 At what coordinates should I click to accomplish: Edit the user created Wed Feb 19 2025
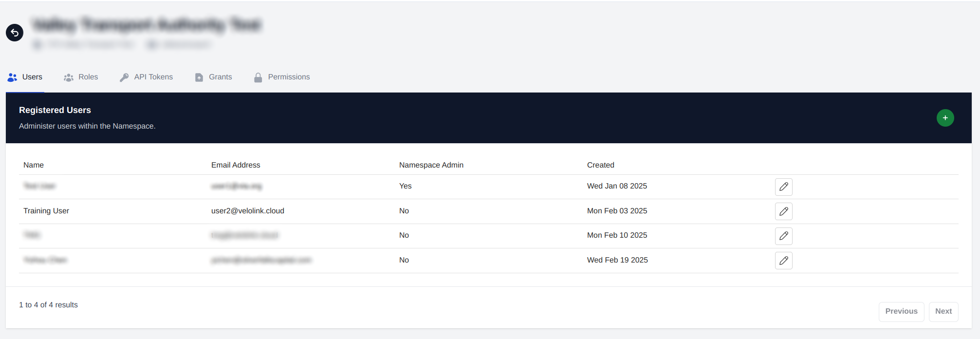click(783, 261)
